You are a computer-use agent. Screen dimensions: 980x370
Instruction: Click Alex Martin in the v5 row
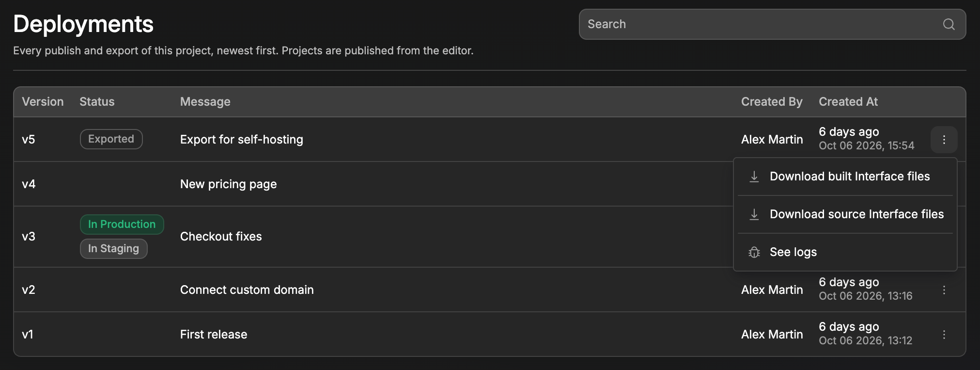click(772, 140)
